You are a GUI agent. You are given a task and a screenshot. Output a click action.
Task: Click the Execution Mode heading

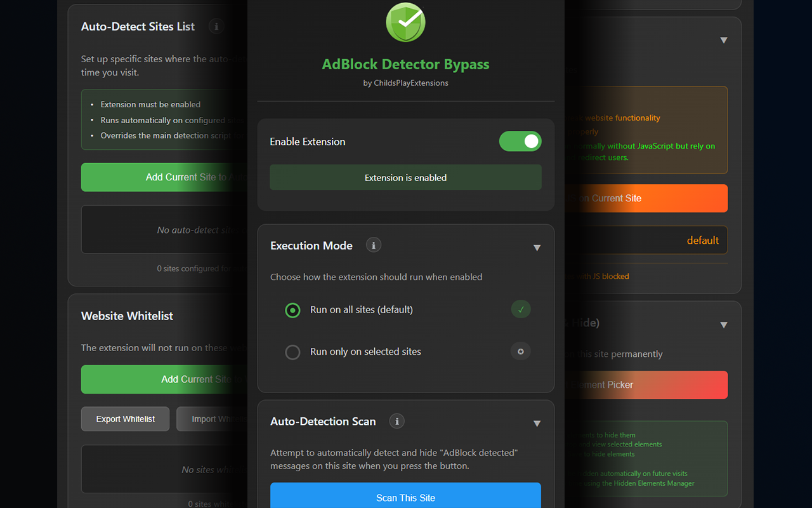tap(311, 246)
